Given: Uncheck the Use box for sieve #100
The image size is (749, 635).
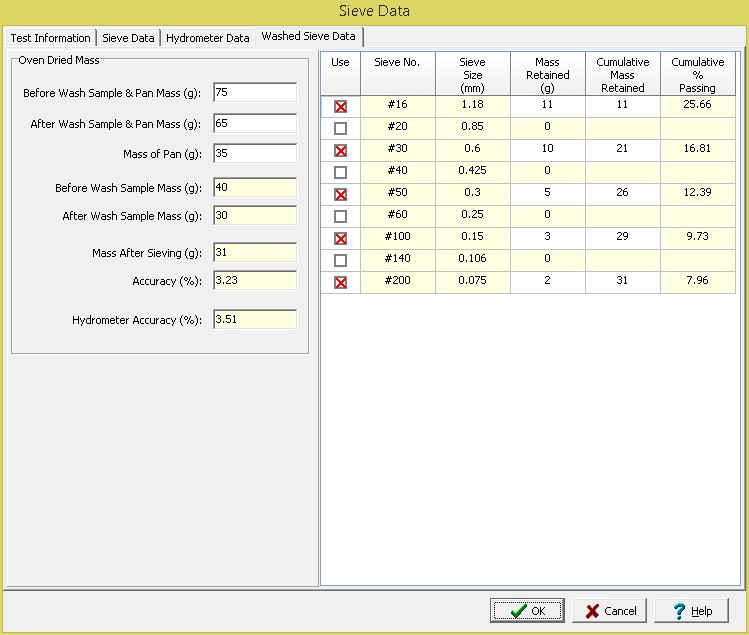Looking at the screenshot, I should (341, 239).
